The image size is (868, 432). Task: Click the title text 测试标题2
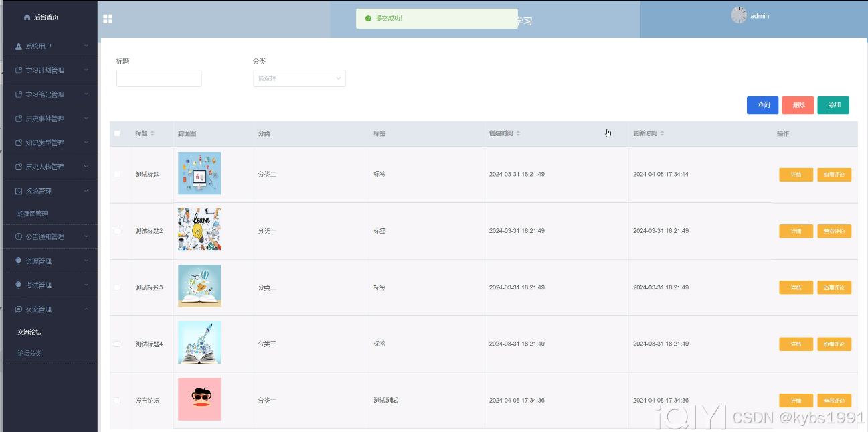[x=149, y=231]
